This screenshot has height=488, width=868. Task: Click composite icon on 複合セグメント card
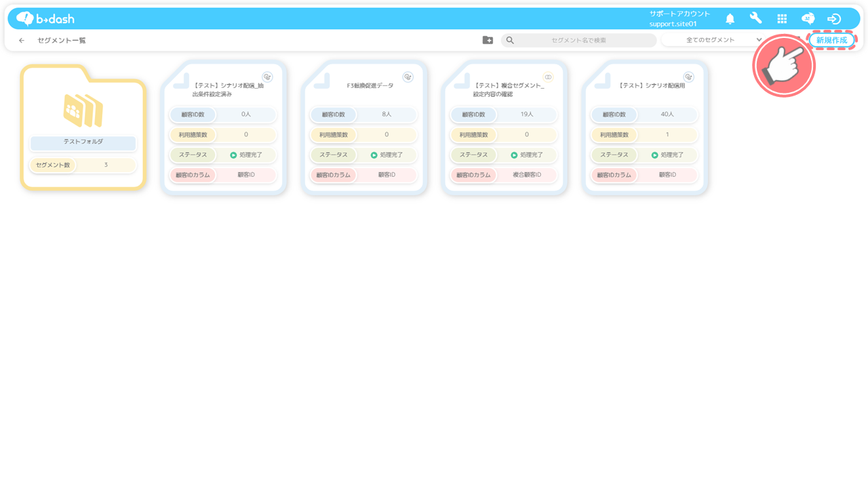(x=548, y=77)
